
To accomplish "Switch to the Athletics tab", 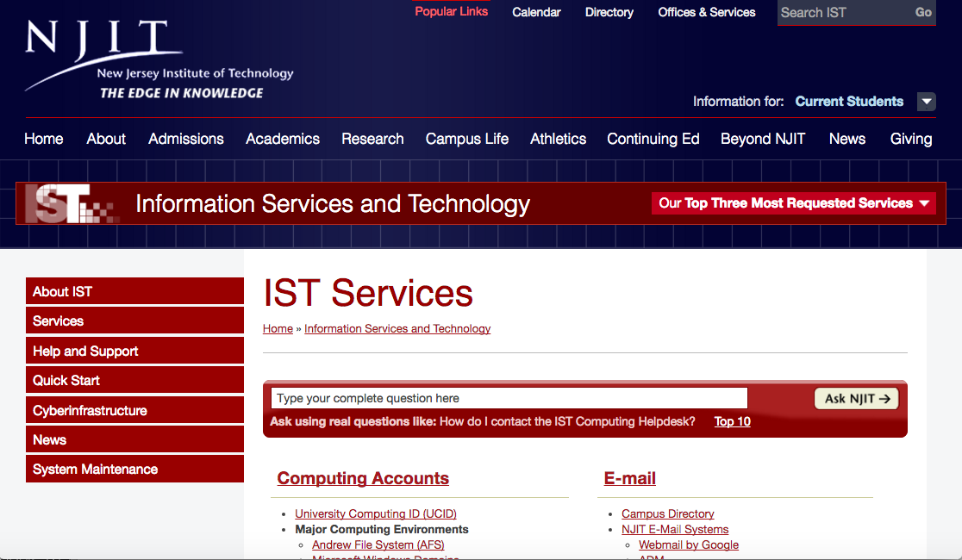I will [x=558, y=139].
